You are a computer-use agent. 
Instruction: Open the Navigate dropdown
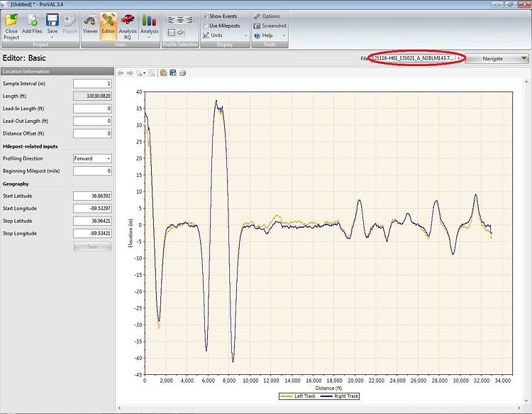[x=497, y=58]
